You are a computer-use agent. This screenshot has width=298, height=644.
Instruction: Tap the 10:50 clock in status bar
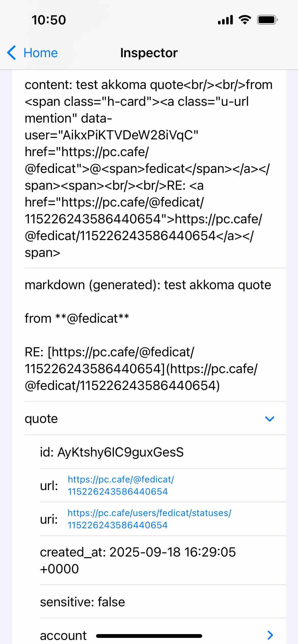[x=49, y=20]
